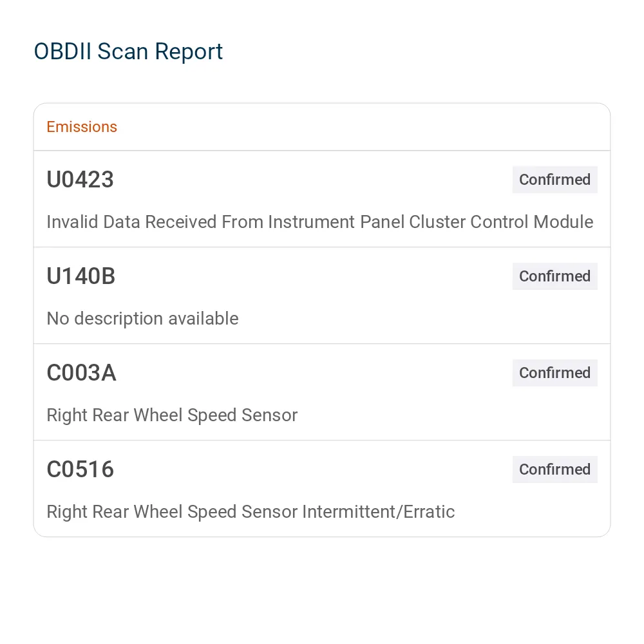Open the U0423 fault code entry
Screen dimensions: 644x644
(x=80, y=180)
